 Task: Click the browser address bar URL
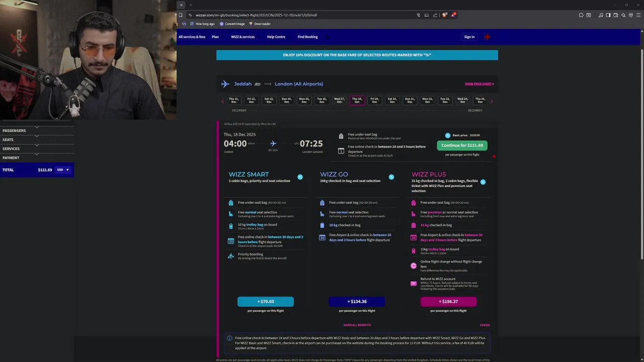coord(256,15)
